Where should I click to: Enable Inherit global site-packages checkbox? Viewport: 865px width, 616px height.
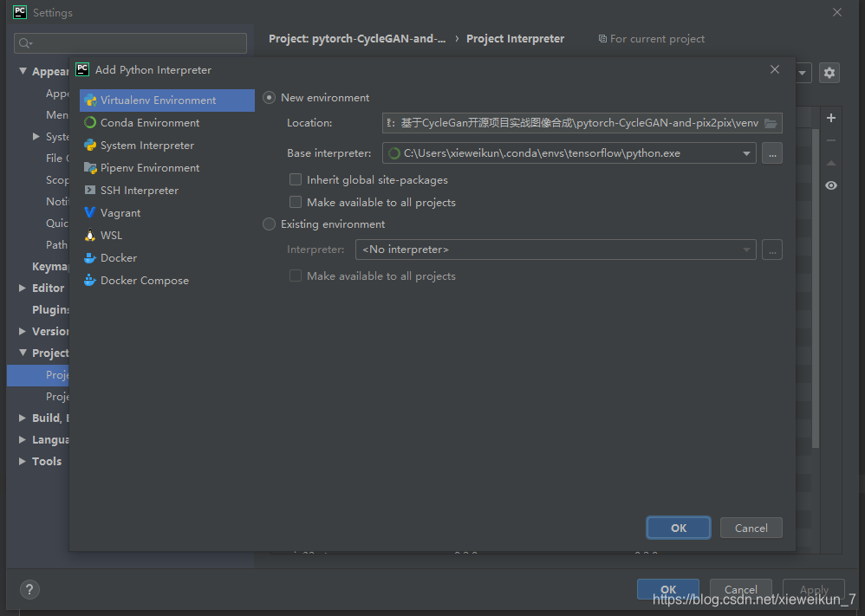coord(296,180)
